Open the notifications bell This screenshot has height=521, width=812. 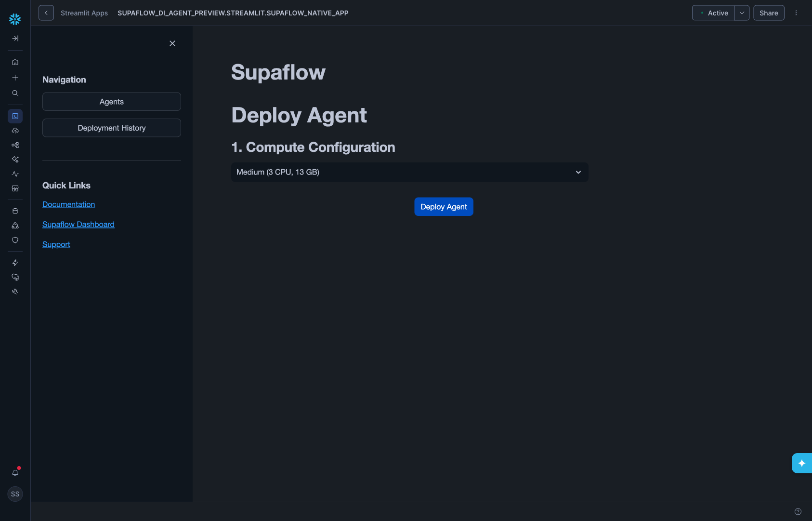(x=15, y=473)
